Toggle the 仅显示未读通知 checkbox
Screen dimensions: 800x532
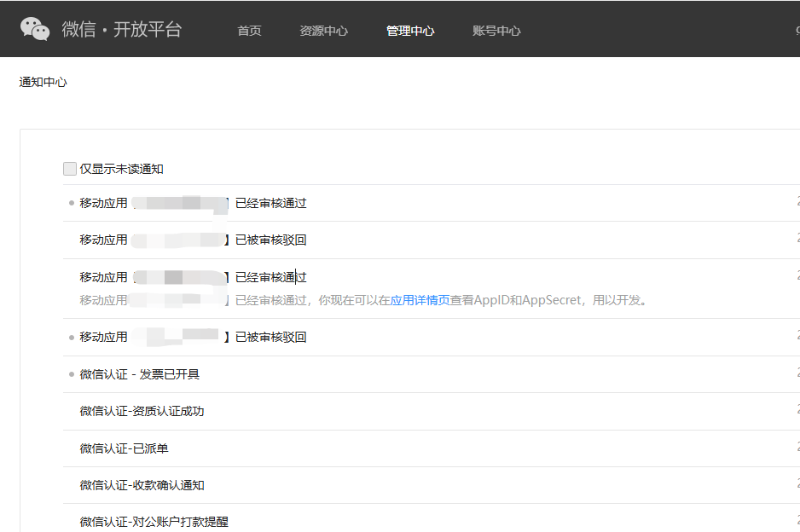[x=70, y=169]
